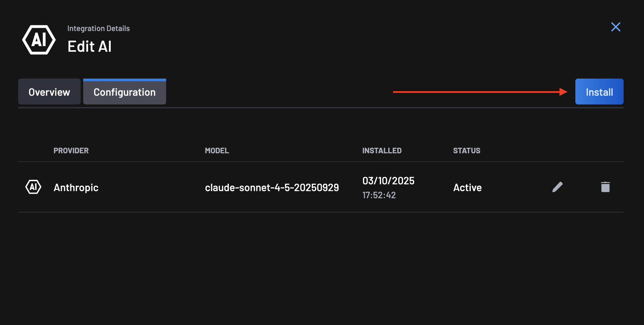Select the Anthropic provider name in the table
The height and width of the screenshot is (325, 644).
(76, 187)
